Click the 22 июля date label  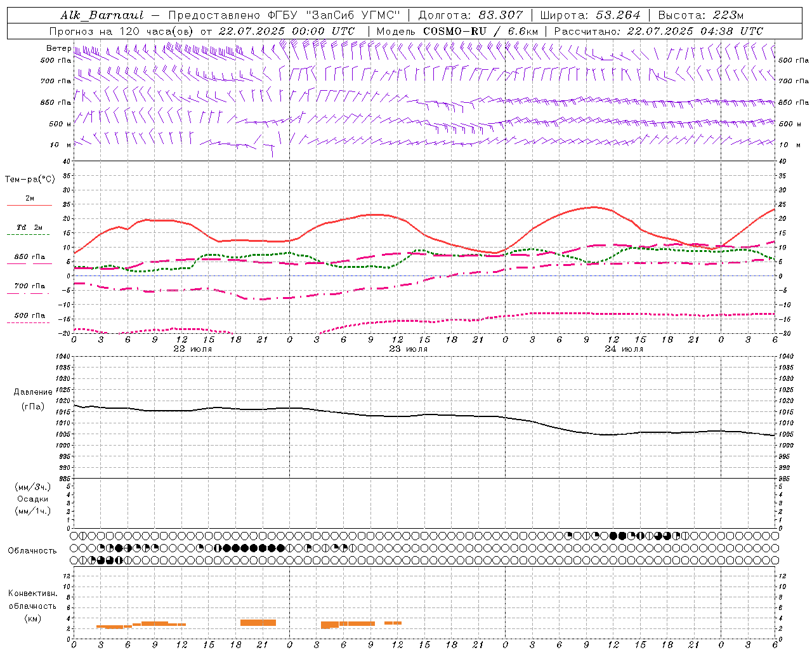pyautogui.click(x=193, y=349)
